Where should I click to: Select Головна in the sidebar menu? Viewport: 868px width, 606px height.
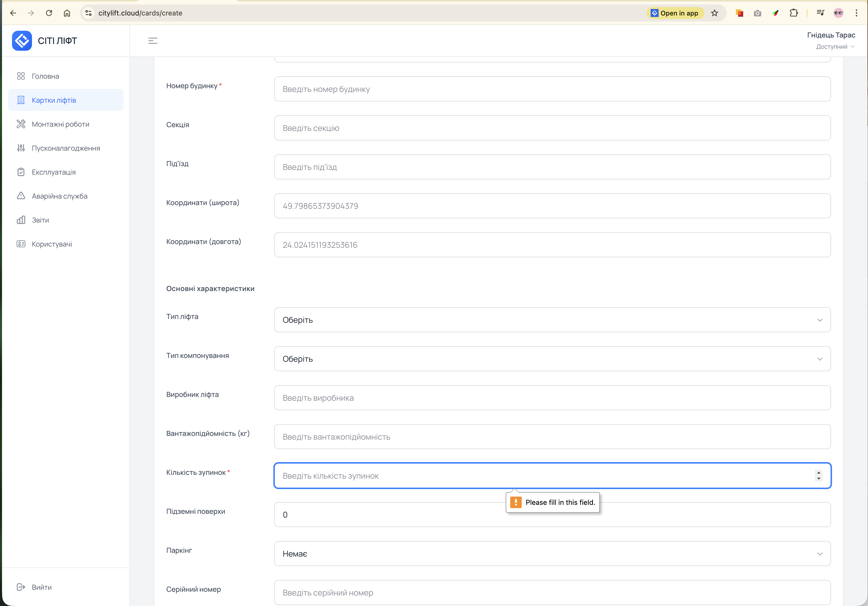tap(45, 76)
